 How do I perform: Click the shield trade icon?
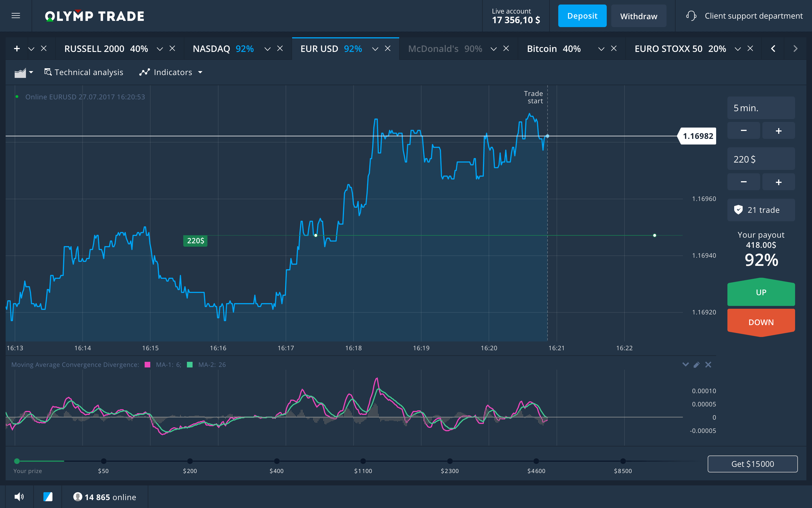(738, 210)
